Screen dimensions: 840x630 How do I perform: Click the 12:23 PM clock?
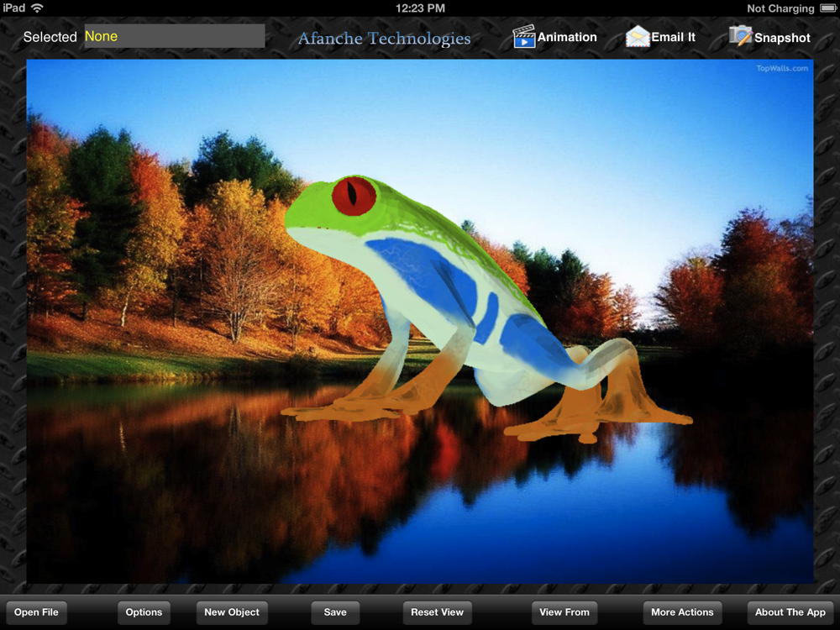pos(420,8)
